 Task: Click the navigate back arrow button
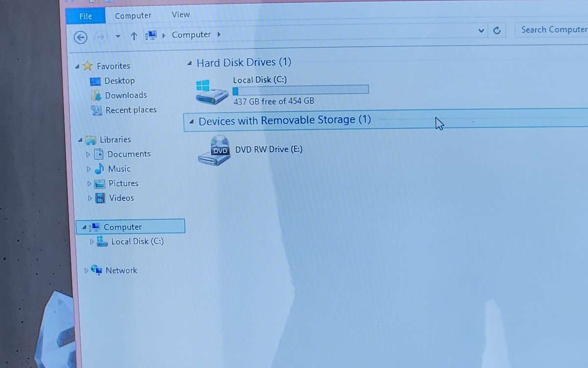[80, 37]
